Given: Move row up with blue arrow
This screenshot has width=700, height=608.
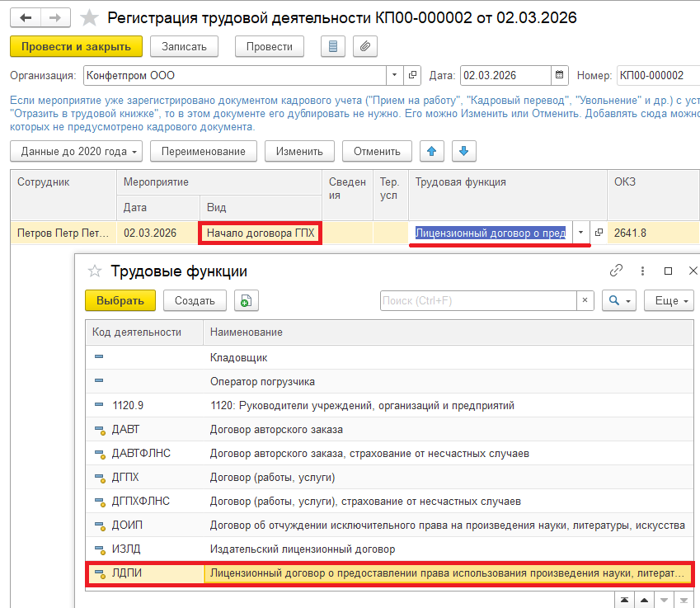Looking at the screenshot, I should (432, 152).
